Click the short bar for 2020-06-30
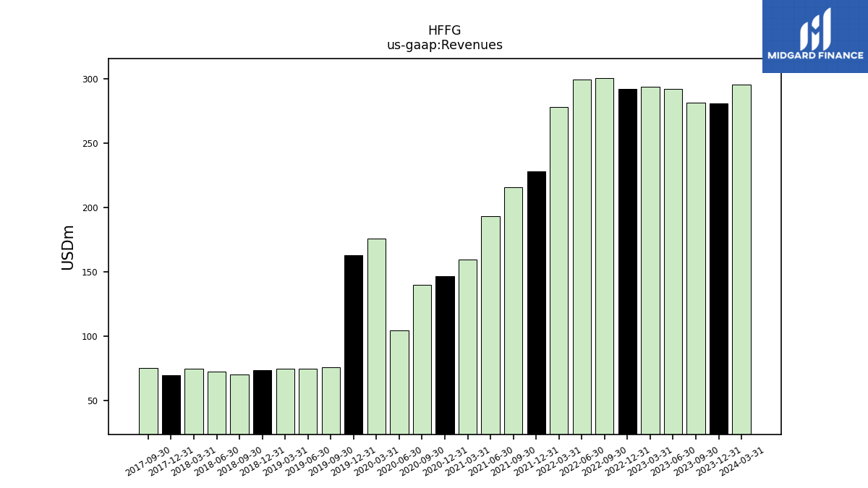 (x=399, y=382)
